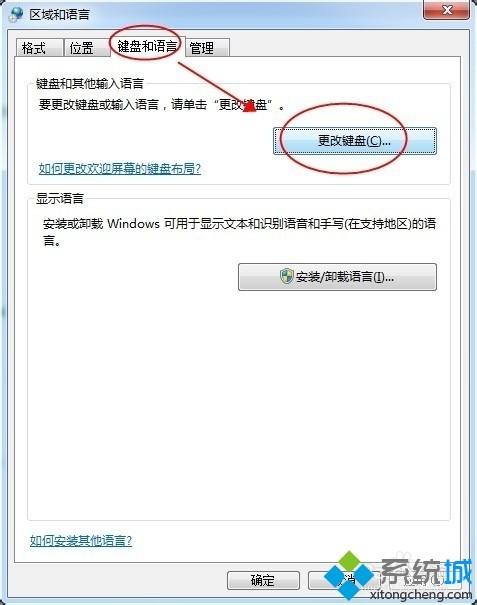Click the 键盘和其他输入语言 group label
The image size is (477, 605).
(x=90, y=83)
